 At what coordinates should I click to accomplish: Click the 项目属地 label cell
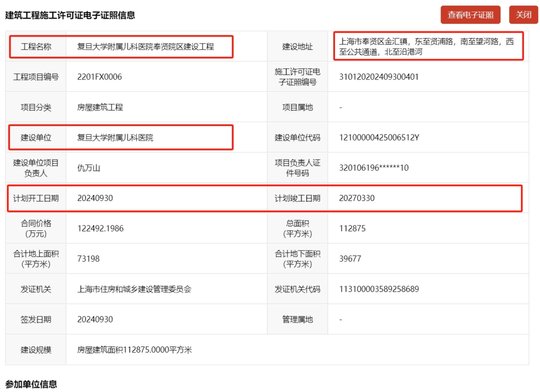(297, 107)
